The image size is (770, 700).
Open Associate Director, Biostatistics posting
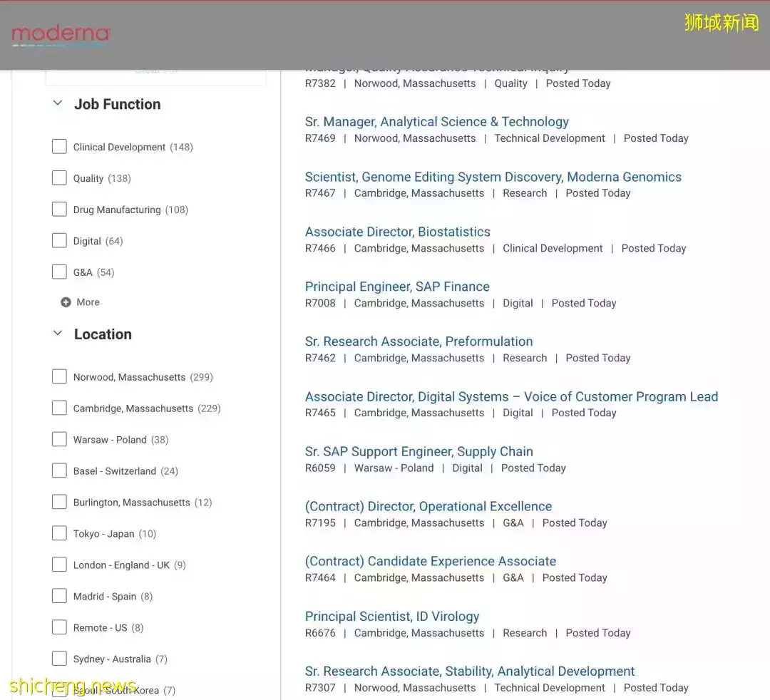[x=397, y=232]
